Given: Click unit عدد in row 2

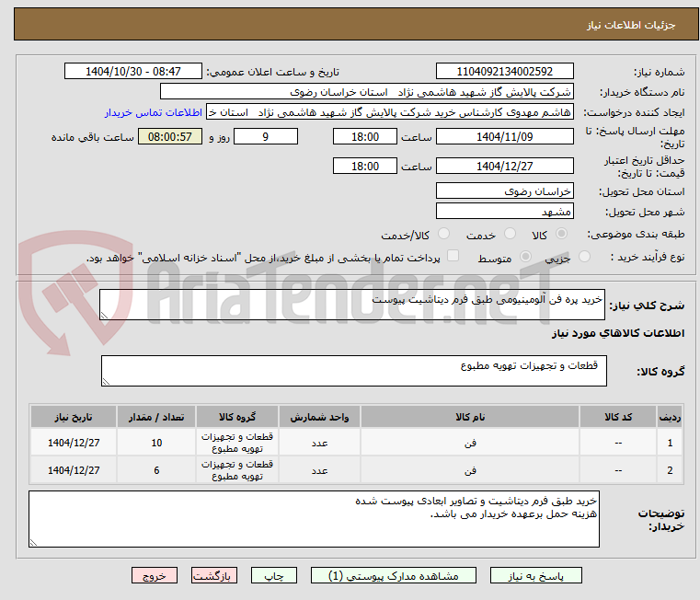Looking at the screenshot, I should pyautogui.click(x=319, y=470).
